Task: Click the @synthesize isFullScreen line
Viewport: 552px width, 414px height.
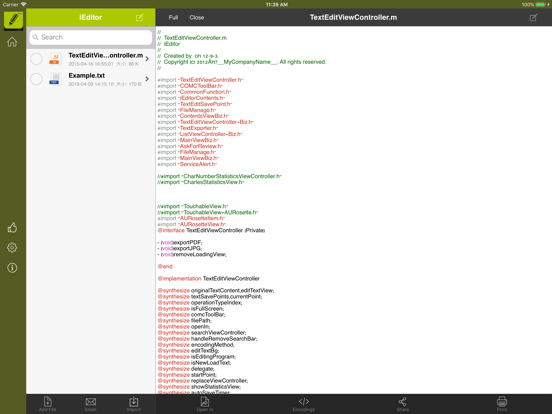Action: pyautogui.click(x=190, y=309)
